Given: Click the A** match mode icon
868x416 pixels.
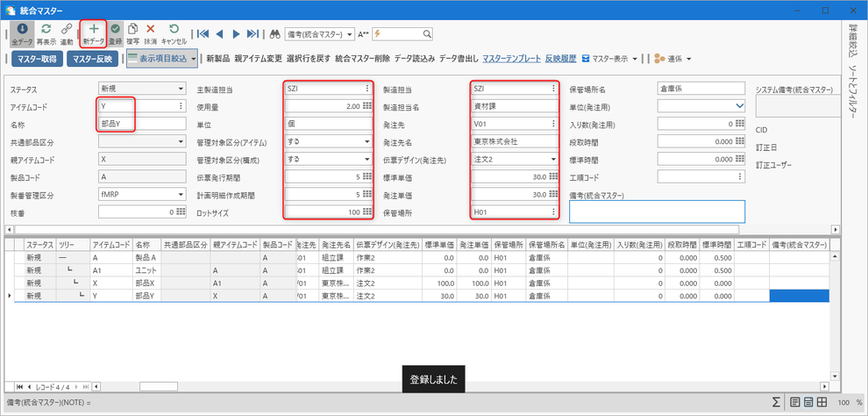Looking at the screenshot, I should (363, 34).
